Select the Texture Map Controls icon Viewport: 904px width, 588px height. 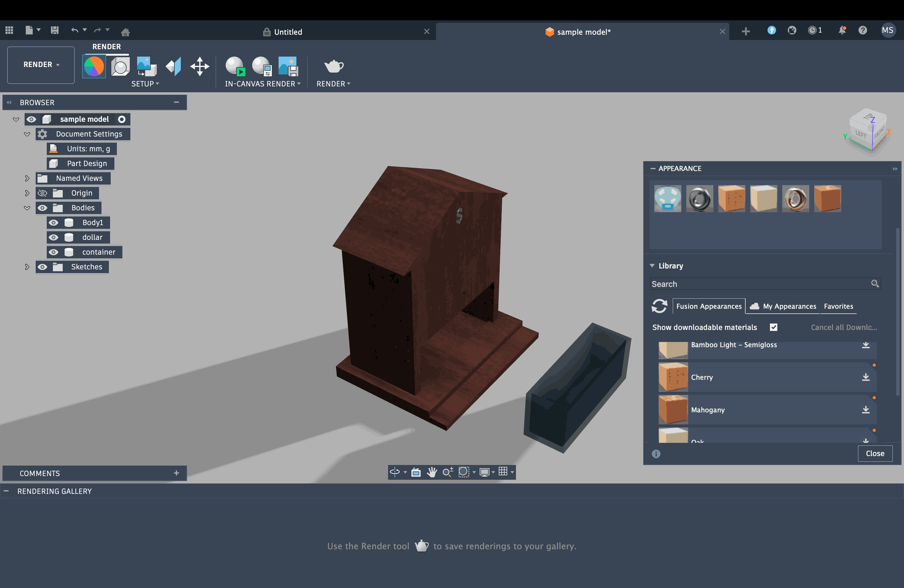point(174,67)
